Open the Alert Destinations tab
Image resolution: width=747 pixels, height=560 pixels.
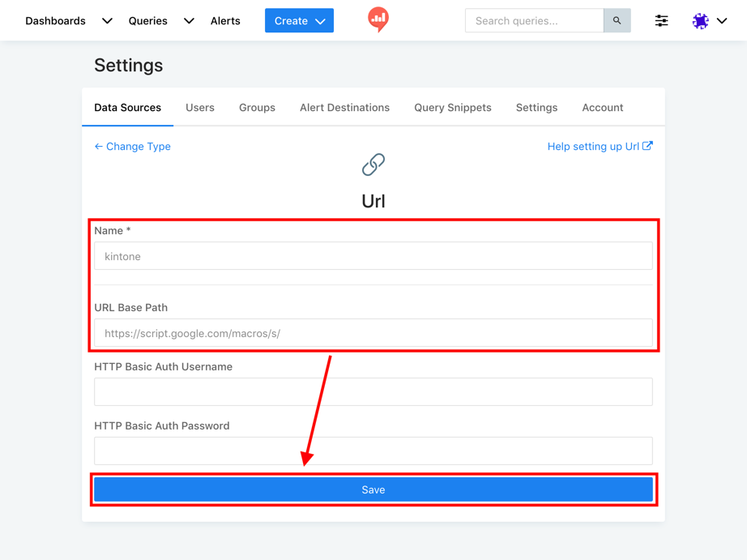[x=344, y=108]
